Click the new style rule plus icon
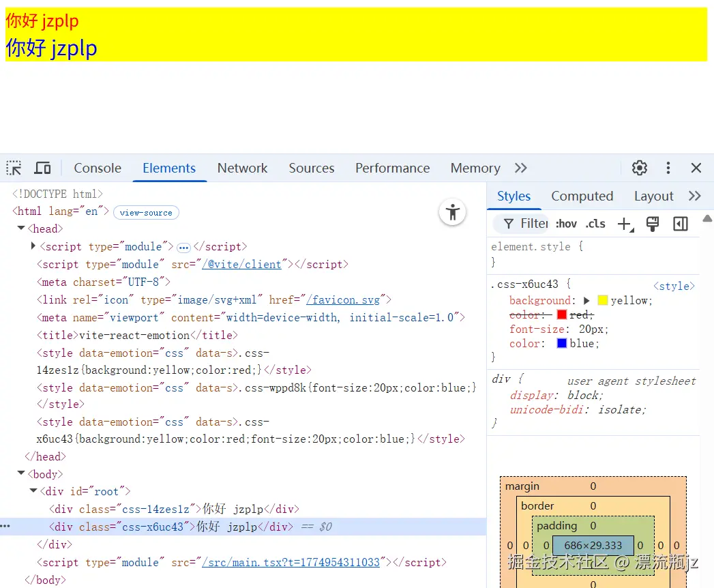Screen dimensions: 714x588 point(625,224)
